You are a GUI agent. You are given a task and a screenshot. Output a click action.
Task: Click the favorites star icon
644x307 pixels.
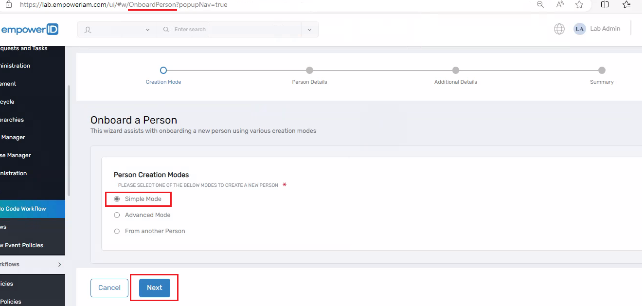click(x=579, y=4)
